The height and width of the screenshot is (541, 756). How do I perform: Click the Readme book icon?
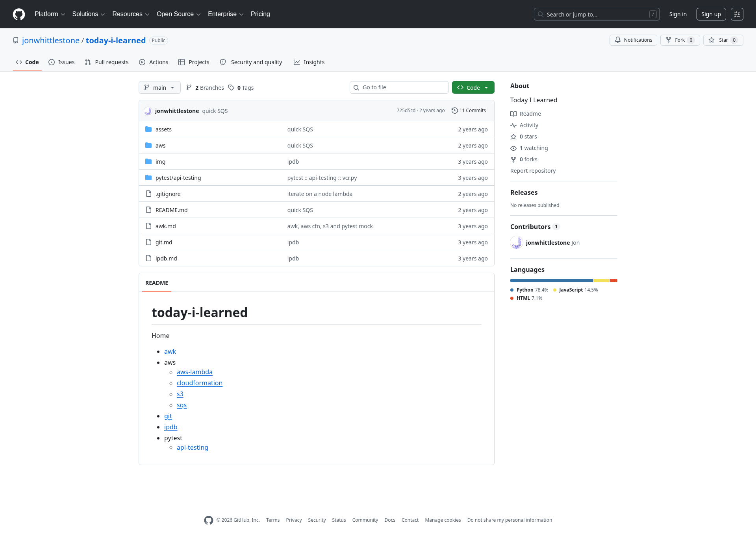point(513,114)
